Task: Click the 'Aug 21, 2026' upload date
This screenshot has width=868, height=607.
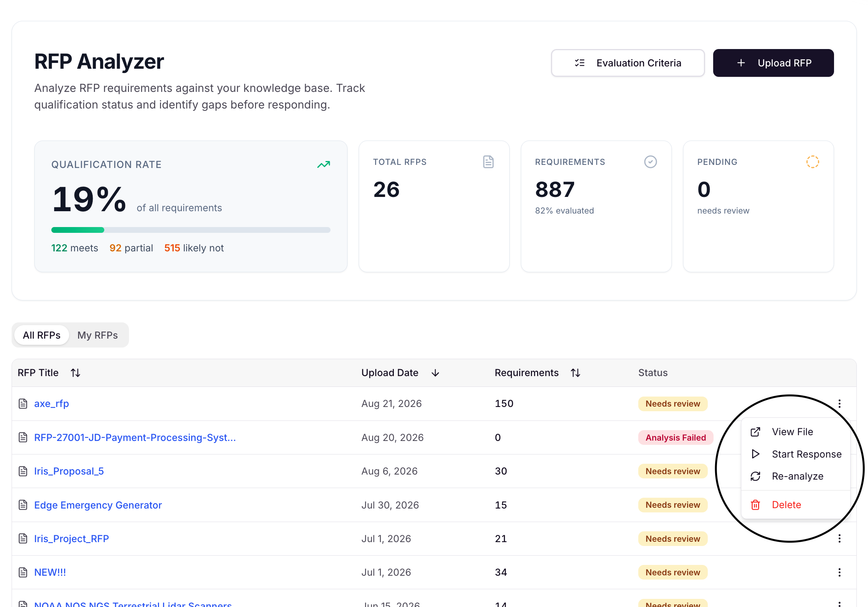Action: 392,404
